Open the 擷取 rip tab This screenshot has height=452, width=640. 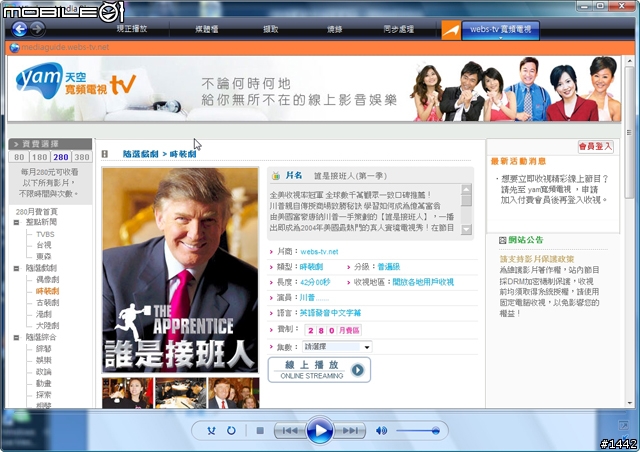(x=271, y=29)
